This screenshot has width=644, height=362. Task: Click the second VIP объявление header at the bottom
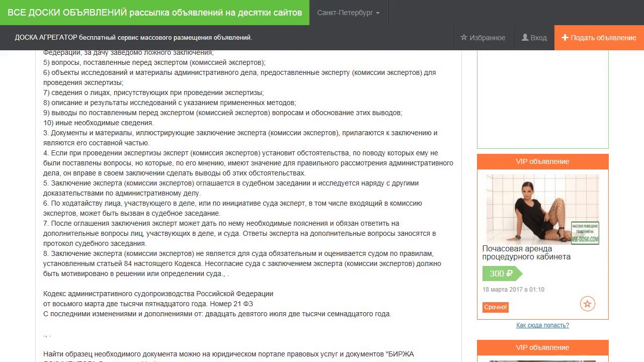pyautogui.click(x=542, y=347)
